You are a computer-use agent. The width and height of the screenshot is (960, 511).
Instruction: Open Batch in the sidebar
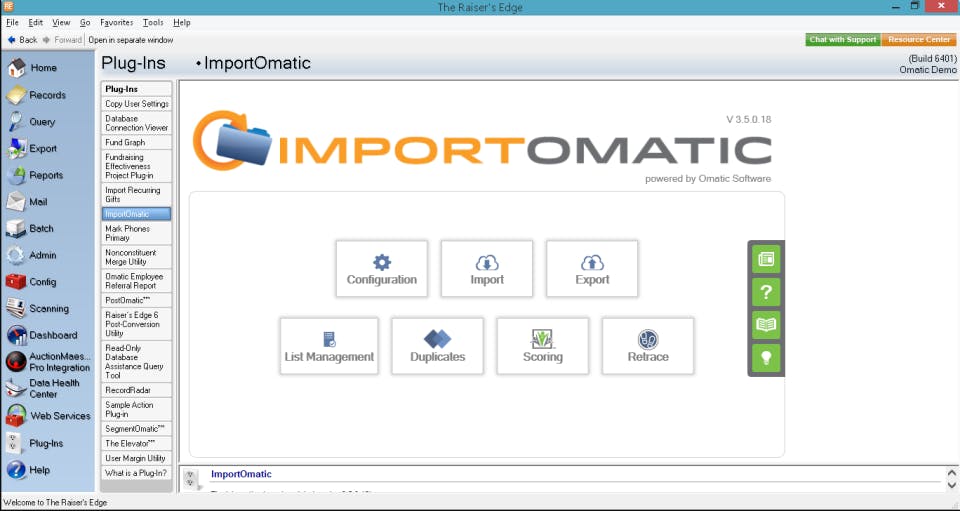tap(31, 228)
